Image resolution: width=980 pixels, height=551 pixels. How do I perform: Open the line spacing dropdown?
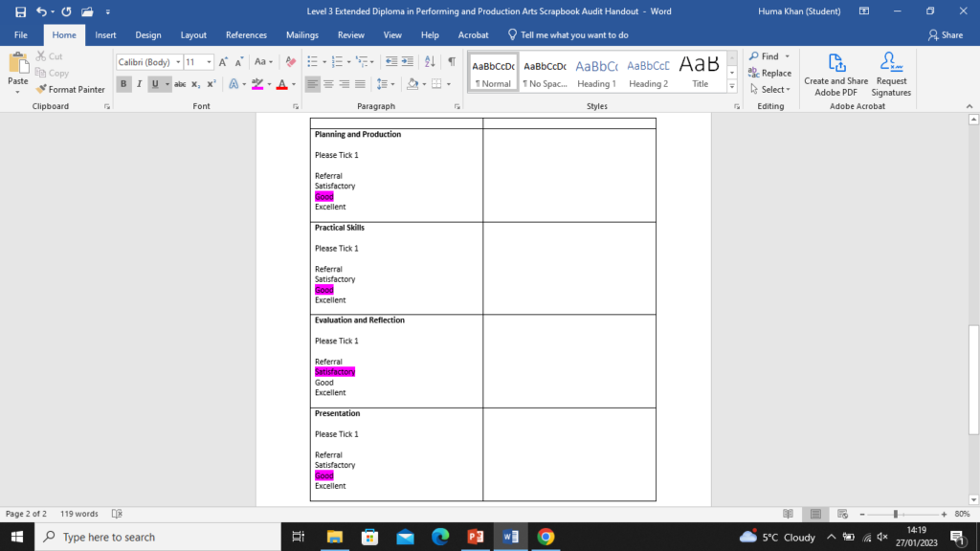385,84
